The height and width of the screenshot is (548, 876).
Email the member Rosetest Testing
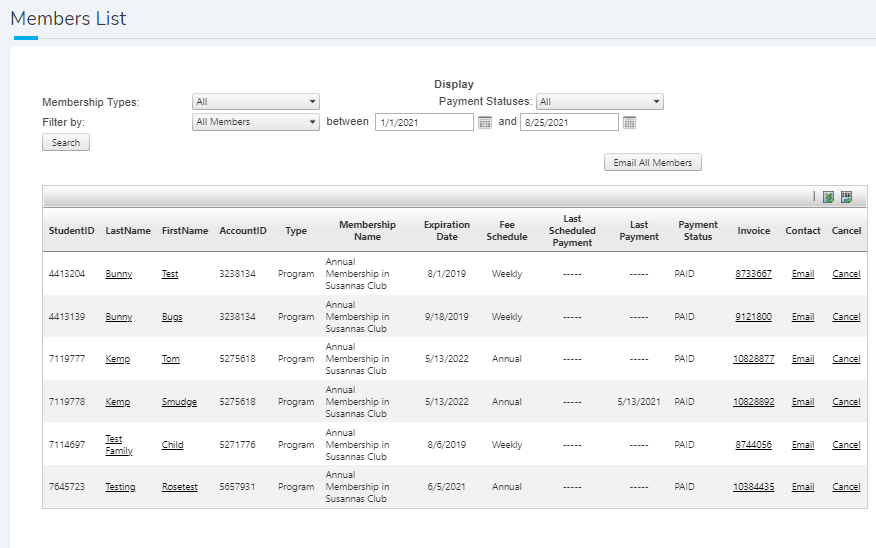803,487
